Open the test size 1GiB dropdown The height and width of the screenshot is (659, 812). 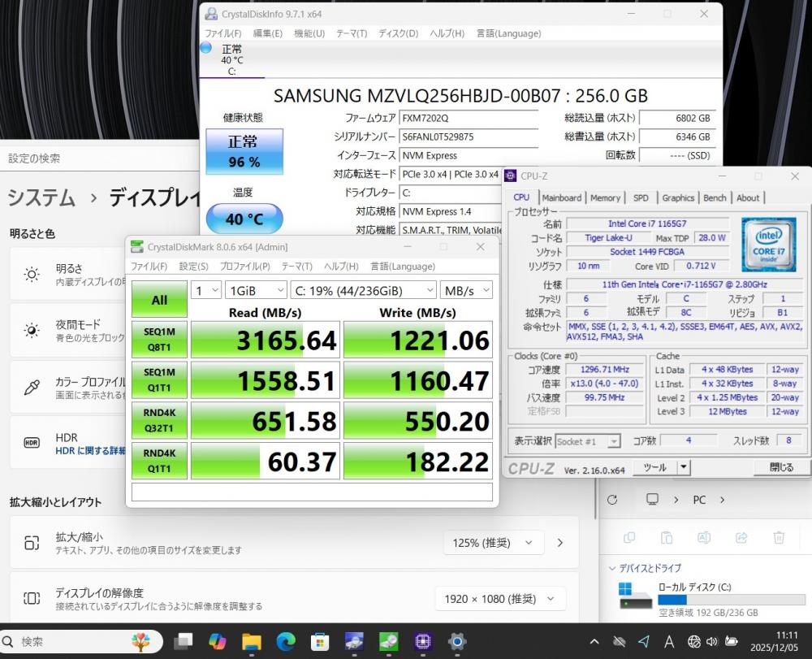click(x=257, y=290)
